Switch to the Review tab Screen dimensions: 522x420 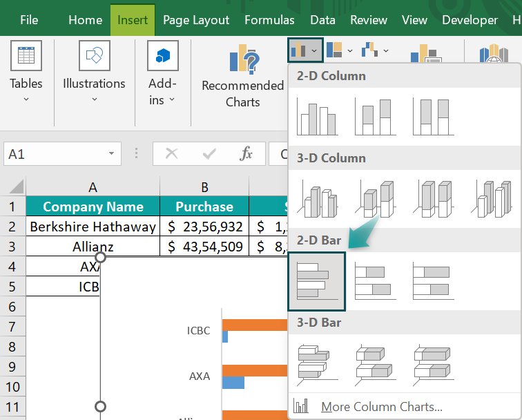coord(369,20)
